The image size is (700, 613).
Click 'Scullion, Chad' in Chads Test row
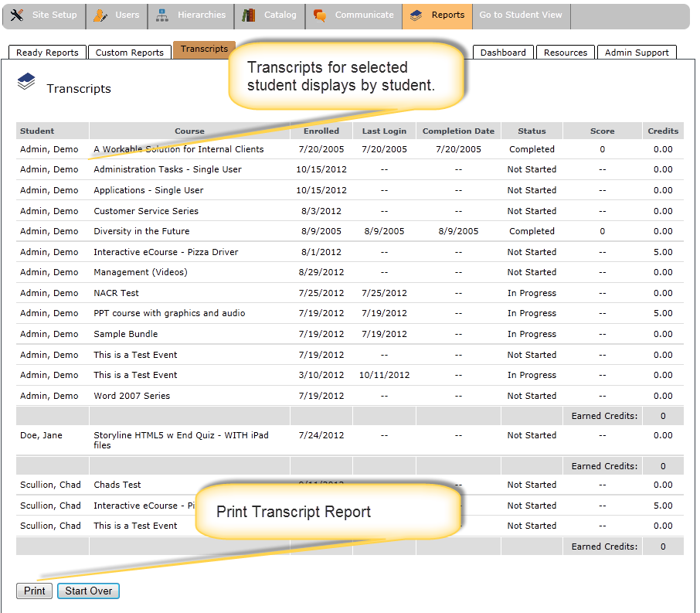[x=50, y=485]
